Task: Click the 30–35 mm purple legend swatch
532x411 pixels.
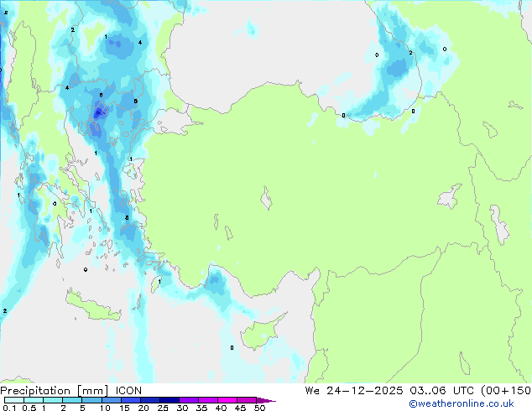Action: tap(189, 400)
